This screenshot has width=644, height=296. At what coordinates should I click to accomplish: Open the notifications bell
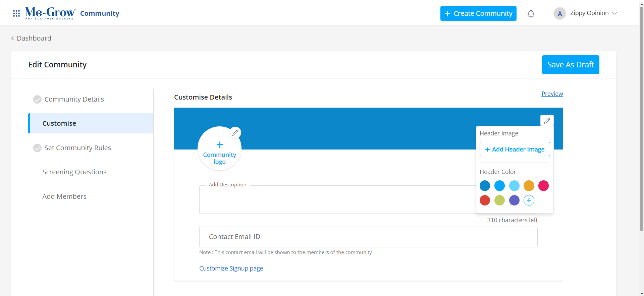[x=531, y=14]
